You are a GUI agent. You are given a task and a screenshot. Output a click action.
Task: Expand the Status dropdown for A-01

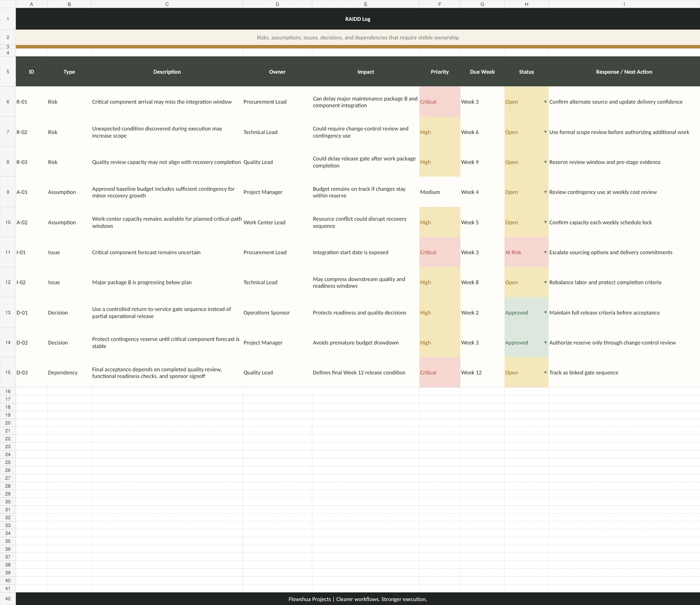(x=545, y=192)
